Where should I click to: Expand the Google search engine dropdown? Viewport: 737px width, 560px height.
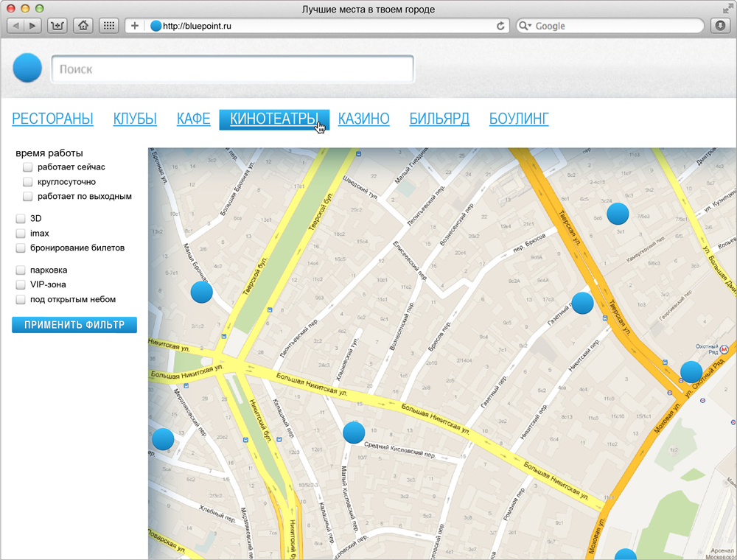tap(525, 26)
